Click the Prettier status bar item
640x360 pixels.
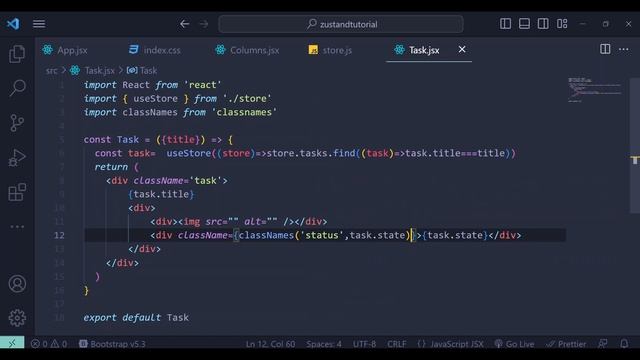pos(566,344)
